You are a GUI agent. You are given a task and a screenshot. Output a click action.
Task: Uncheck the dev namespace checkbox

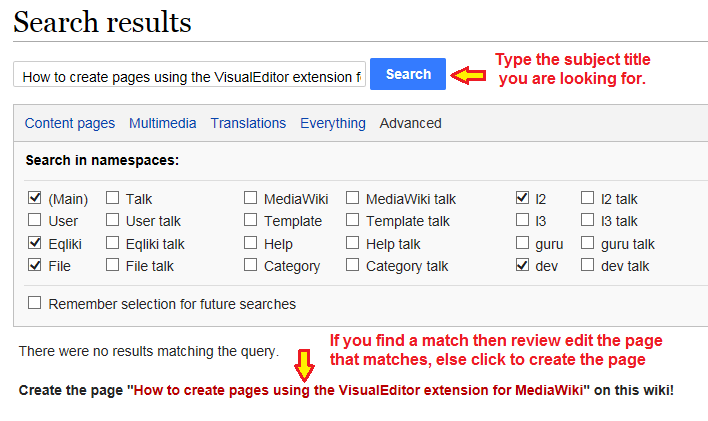coord(522,265)
